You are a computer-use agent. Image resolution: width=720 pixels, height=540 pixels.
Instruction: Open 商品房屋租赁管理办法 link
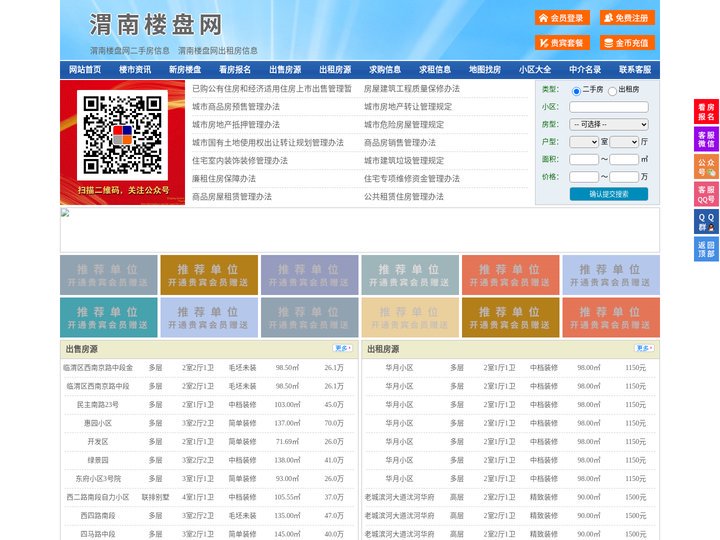pos(232,197)
